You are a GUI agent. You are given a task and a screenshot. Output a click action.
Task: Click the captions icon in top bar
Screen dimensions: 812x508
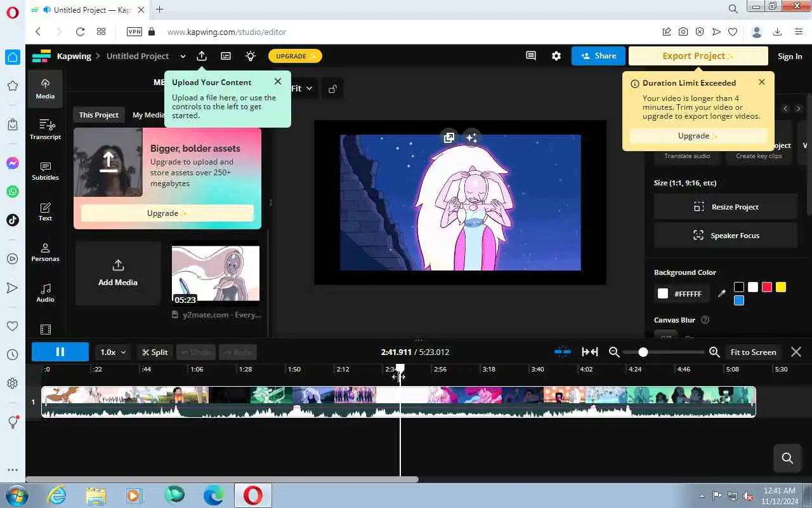226,56
